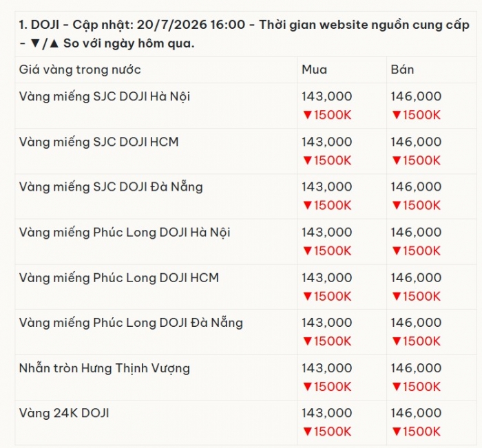
Task: Select the 'Giá vàng trong nước' column header
Action: (x=80, y=70)
